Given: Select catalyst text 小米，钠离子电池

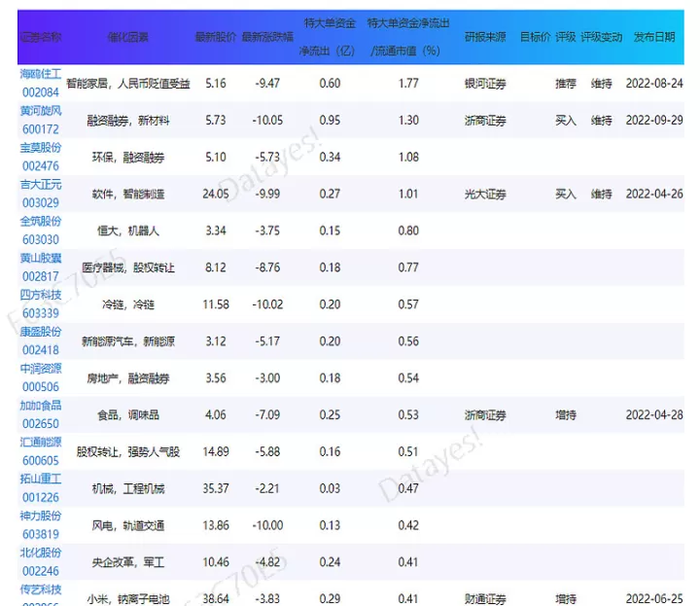Looking at the screenshot, I should point(128,599).
